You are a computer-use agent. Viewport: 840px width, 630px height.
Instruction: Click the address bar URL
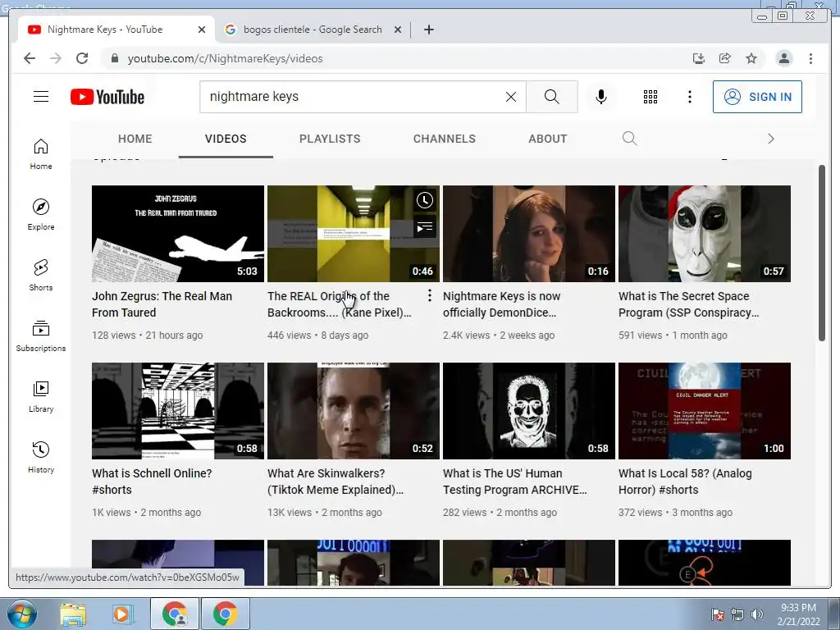[225, 58]
